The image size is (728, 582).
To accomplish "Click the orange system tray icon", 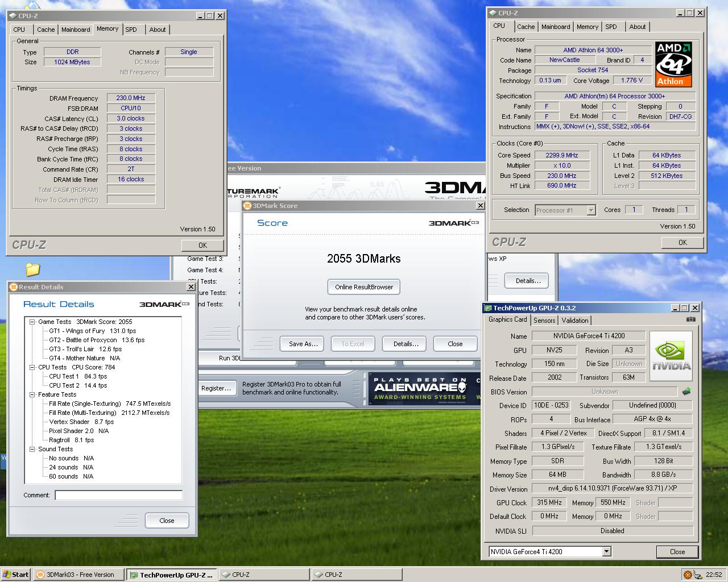I will point(688,575).
